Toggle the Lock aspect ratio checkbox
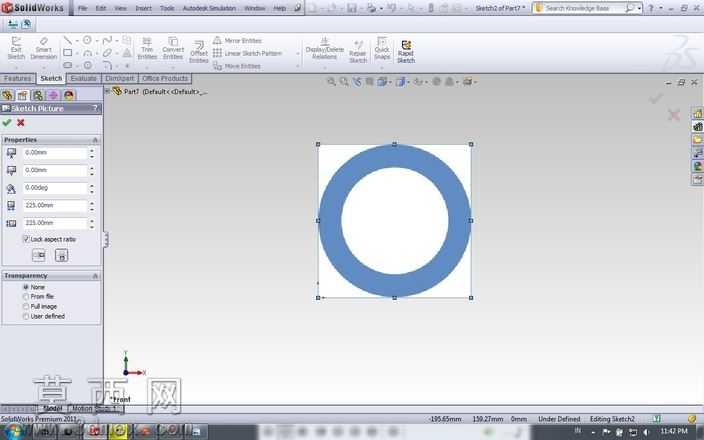The image size is (704, 440). (26, 239)
